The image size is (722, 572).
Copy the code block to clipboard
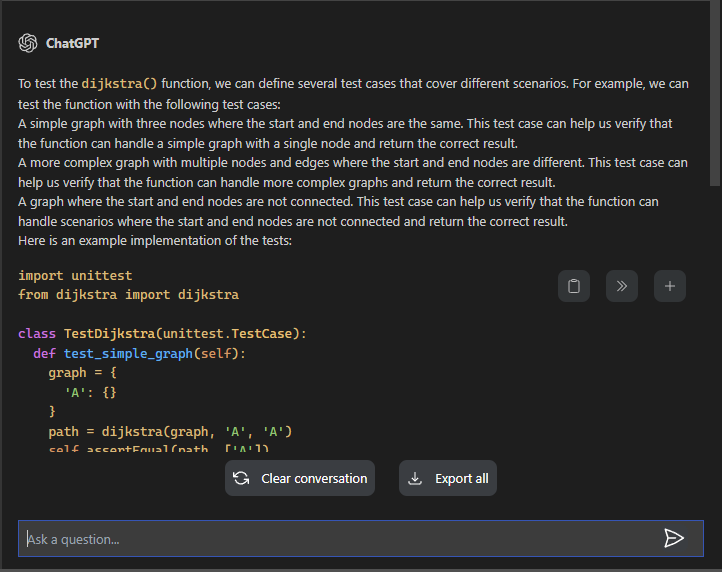point(574,286)
